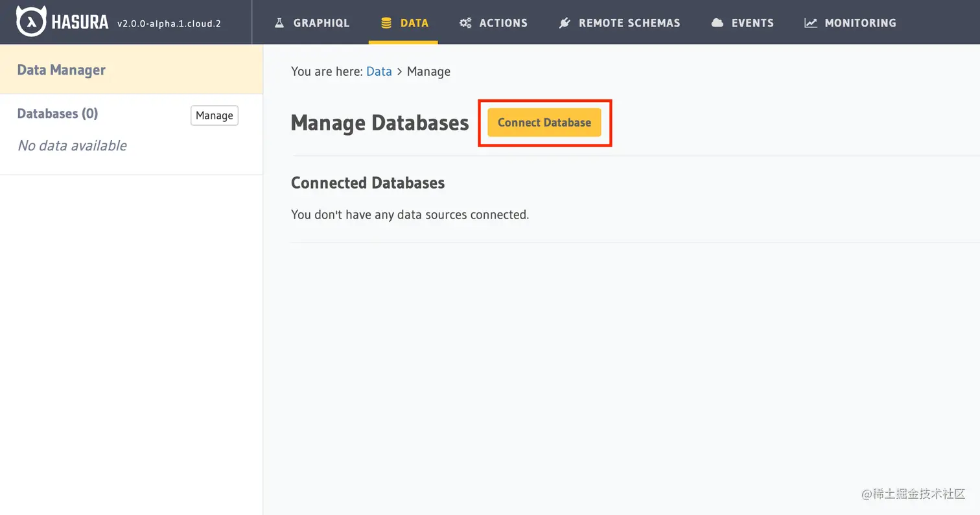Image resolution: width=980 pixels, height=515 pixels.
Task: Switch to the ACTIONS tab label
Action: click(x=503, y=23)
